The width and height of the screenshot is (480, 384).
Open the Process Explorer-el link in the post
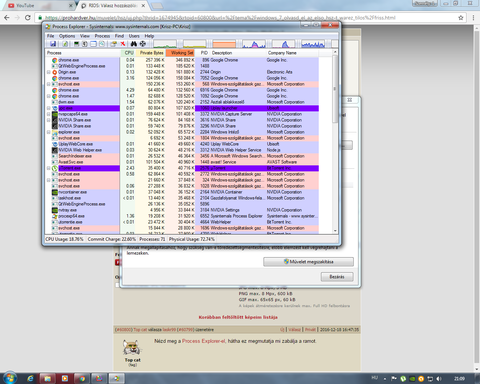(204, 341)
